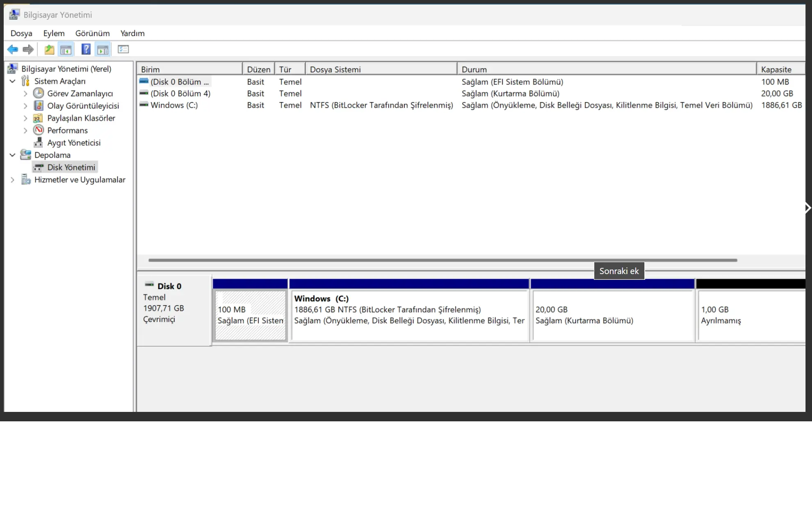Expand the Paylaşılan Klasörler node
This screenshot has height=512, width=812.
tap(25, 118)
